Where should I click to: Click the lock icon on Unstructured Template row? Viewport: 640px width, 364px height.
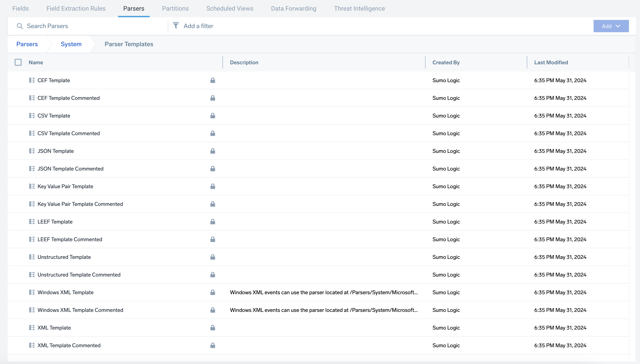point(213,257)
